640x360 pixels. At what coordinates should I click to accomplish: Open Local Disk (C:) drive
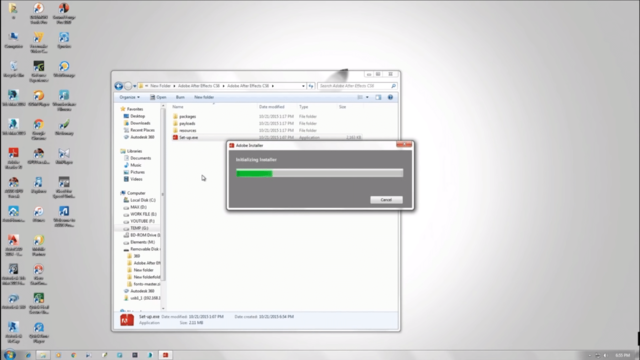[x=142, y=200]
